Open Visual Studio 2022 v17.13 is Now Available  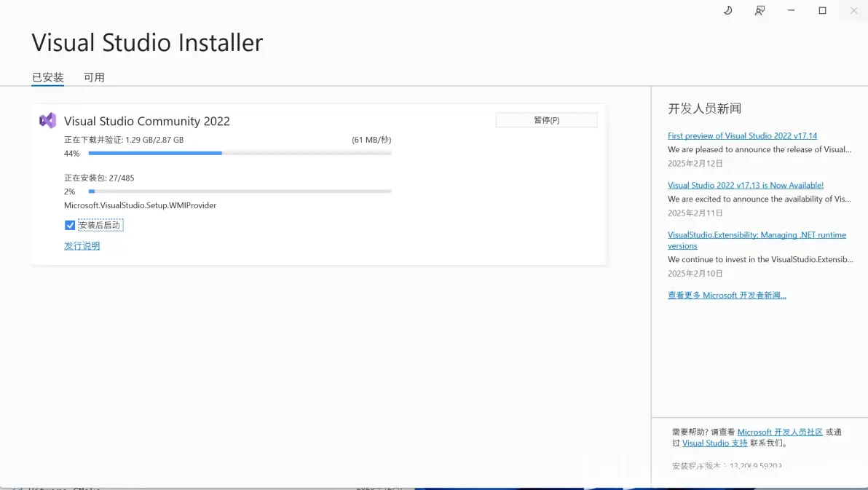click(x=745, y=186)
